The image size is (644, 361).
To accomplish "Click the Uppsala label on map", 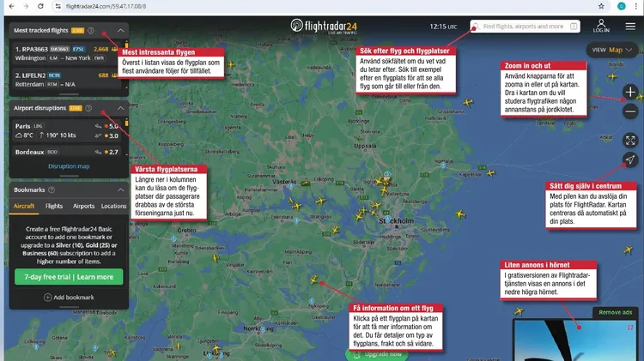I will pyautogui.click(x=365, y=146).
